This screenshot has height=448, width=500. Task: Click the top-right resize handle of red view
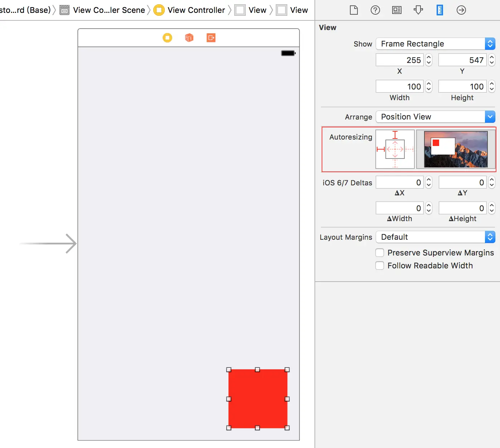pyautogui.click(x=287, y=370)
